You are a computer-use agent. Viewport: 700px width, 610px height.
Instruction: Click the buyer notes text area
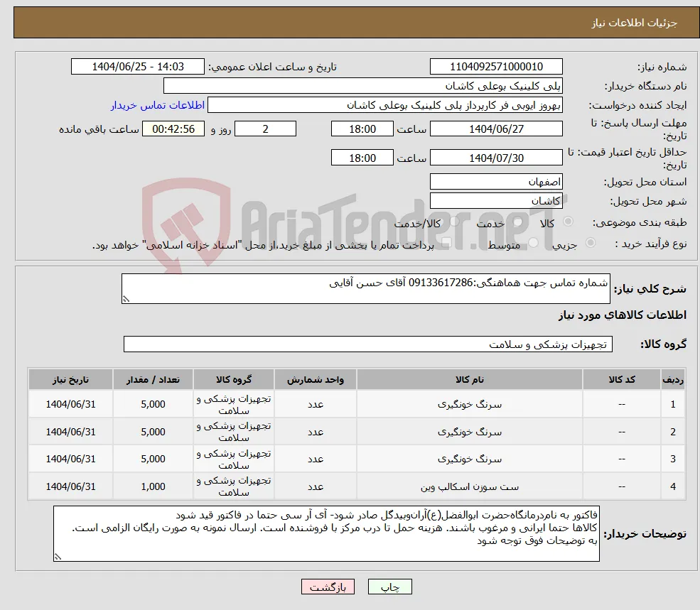click(x=326, y=533)
